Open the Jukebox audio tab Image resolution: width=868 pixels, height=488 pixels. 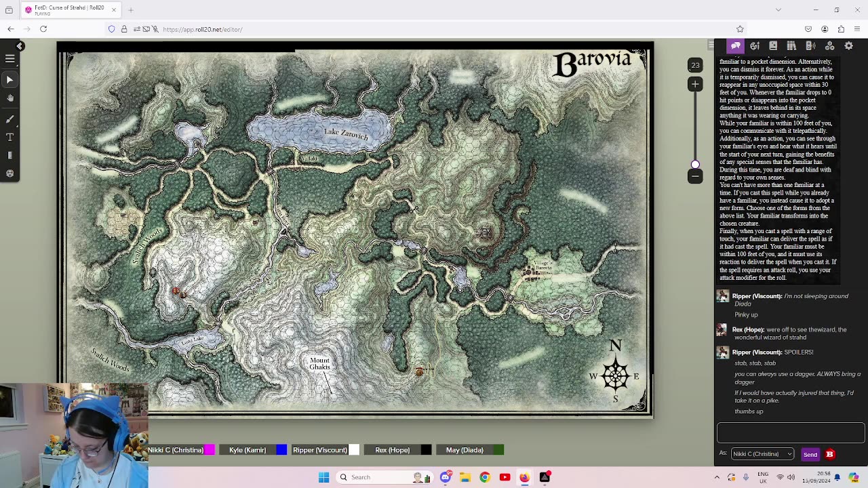(x=810, y=45)
